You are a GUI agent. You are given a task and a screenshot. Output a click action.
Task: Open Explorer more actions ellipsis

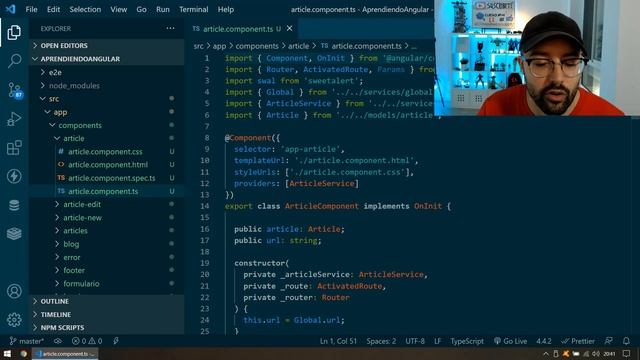[x=170, y=28]
